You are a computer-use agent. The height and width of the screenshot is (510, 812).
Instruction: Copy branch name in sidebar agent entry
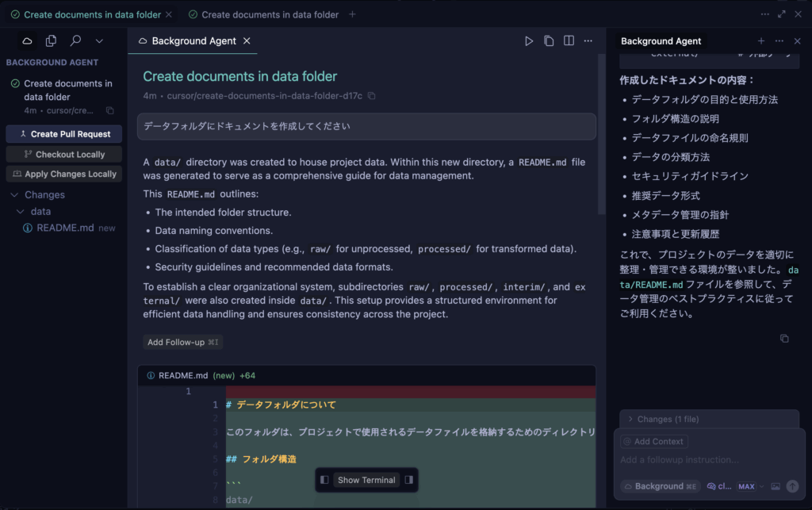coord(109,110)
